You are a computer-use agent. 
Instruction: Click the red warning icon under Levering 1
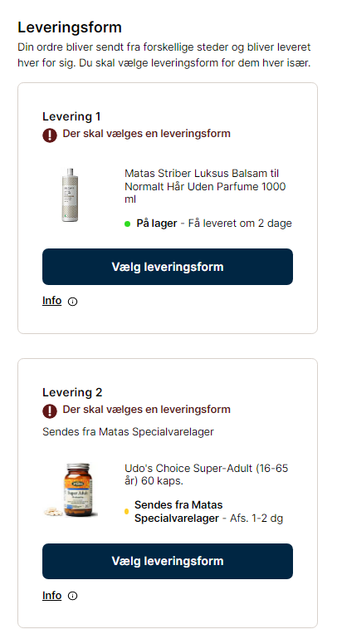pos(50,135)
